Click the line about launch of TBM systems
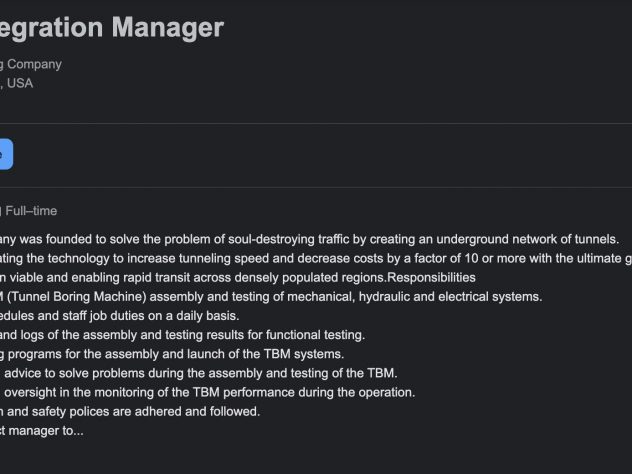Image resolution: width=632 pixels, height=474 pixels. (x=172, y=354)
